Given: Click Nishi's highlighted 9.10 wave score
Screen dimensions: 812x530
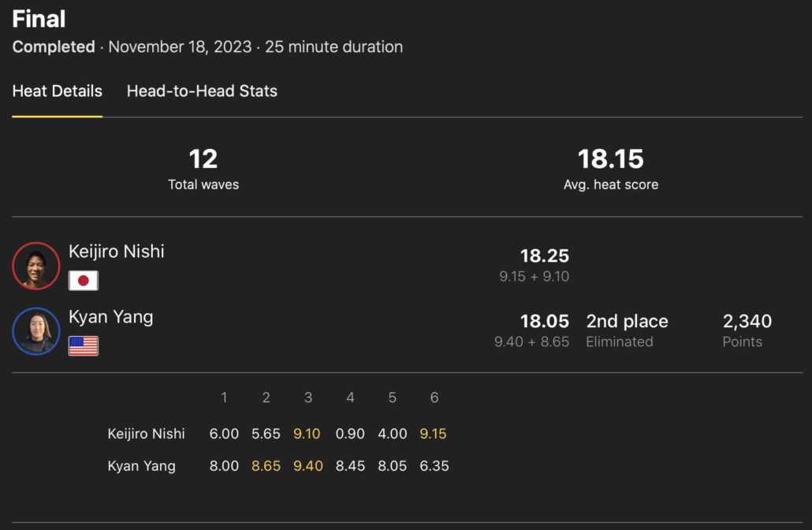Looking at the screenshot, I should pos(308,434).
